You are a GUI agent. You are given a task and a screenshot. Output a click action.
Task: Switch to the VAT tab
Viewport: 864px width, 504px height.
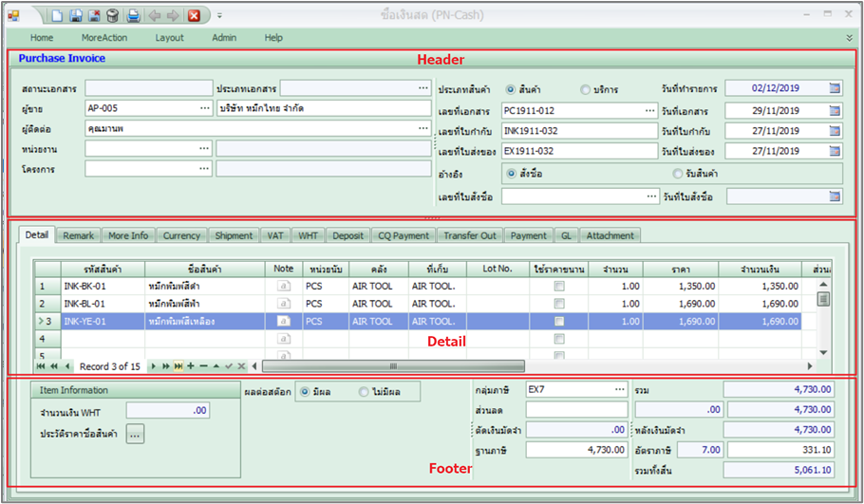275,235
